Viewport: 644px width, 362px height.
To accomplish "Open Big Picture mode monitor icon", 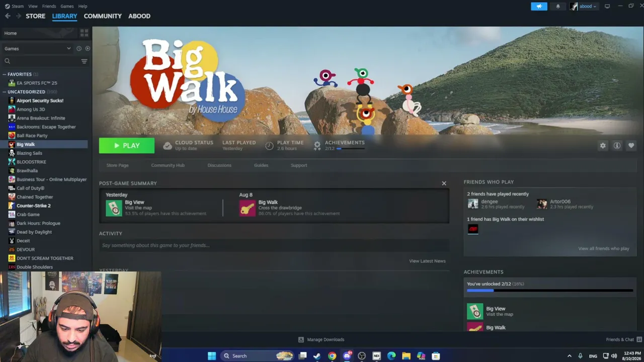I will pyautogui.click(x=607, y=7).
